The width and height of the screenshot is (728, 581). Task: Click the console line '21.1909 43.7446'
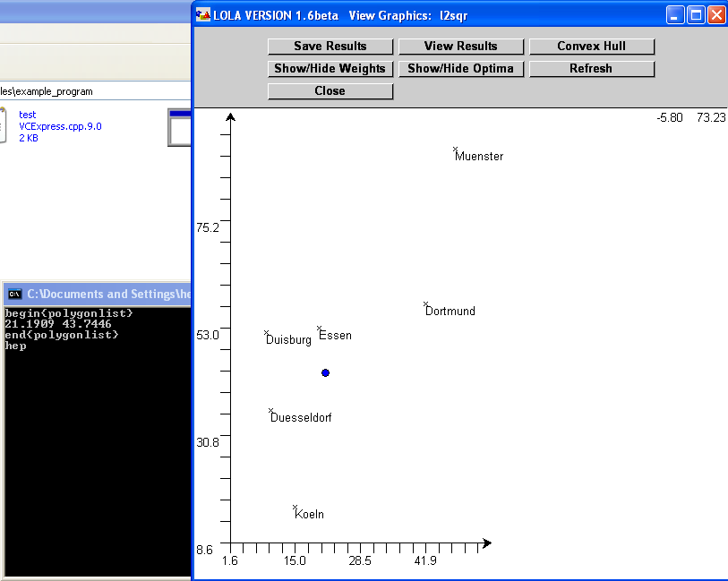(x=58, y=324)
